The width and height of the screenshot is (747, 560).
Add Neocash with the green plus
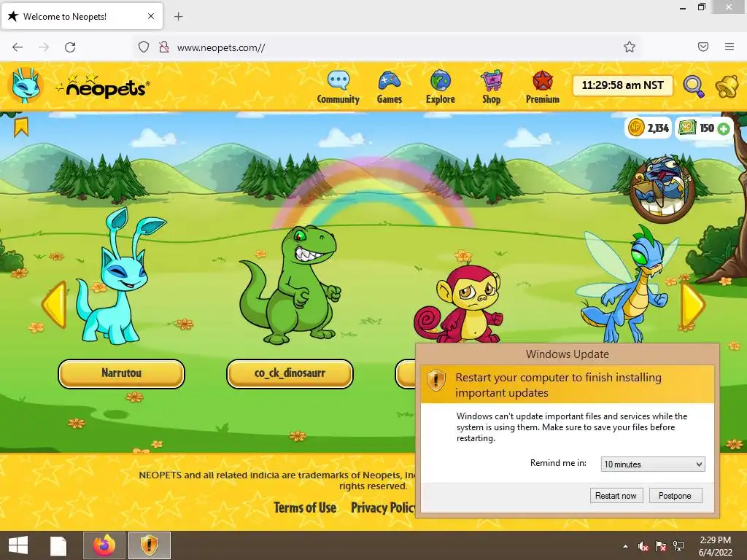click(723, 128)
